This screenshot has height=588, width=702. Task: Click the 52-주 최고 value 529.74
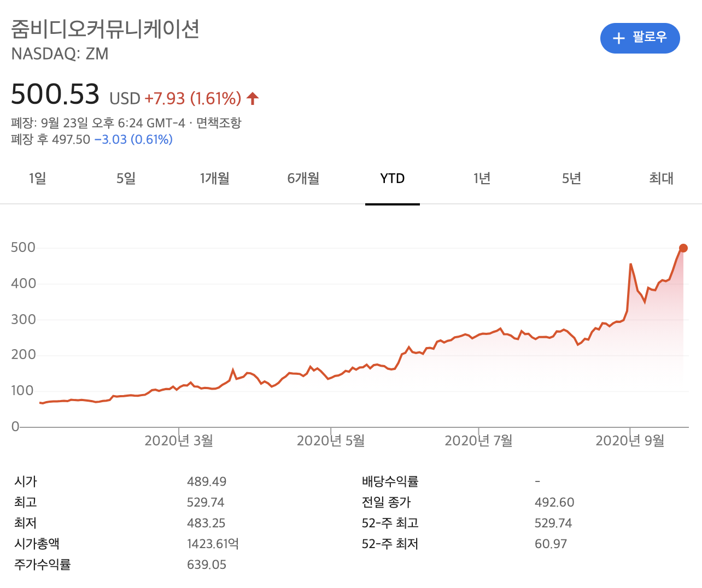[553, 523]
